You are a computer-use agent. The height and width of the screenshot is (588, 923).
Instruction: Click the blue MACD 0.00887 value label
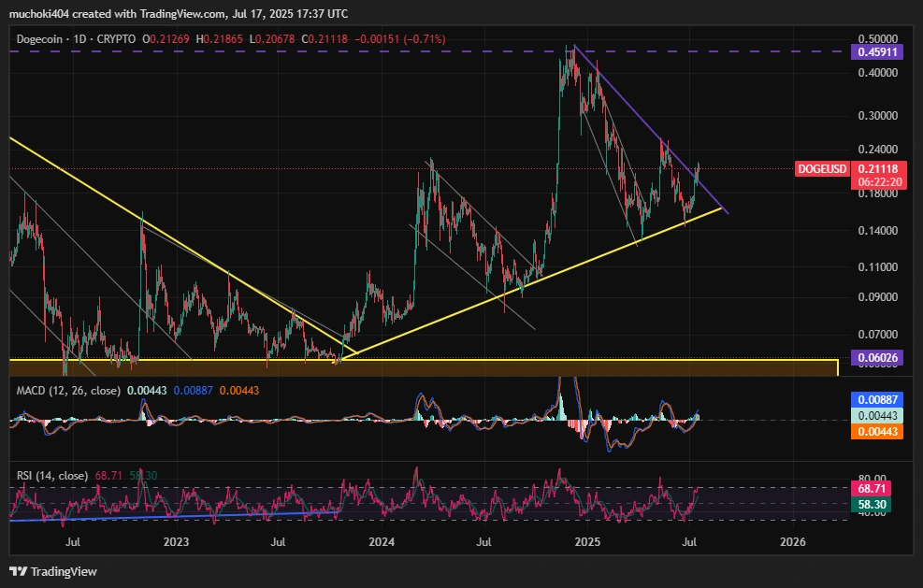(x=878, y=397)
